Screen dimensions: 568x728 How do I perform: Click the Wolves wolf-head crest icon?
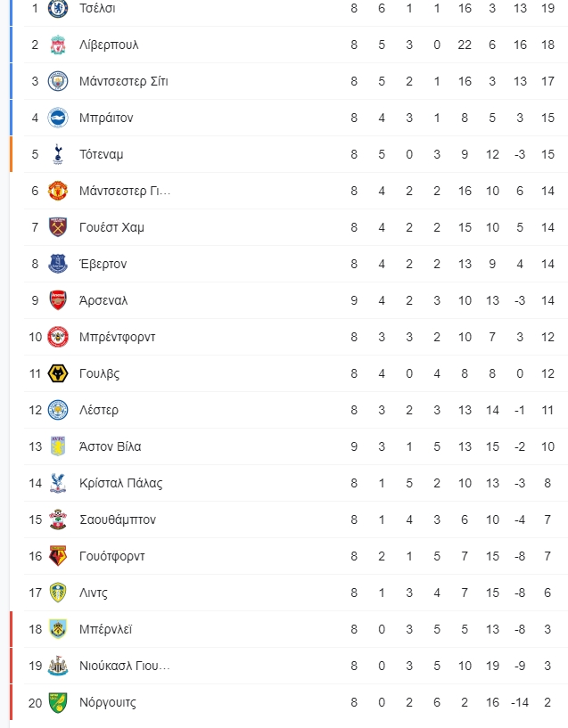(58, 373)
